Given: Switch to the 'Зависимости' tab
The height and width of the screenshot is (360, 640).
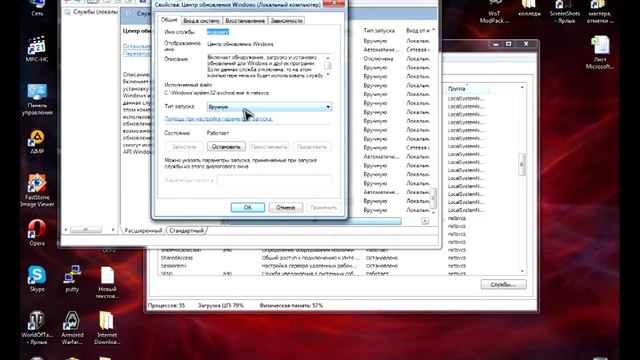Looking at the screenshot, I should (286, 20).
